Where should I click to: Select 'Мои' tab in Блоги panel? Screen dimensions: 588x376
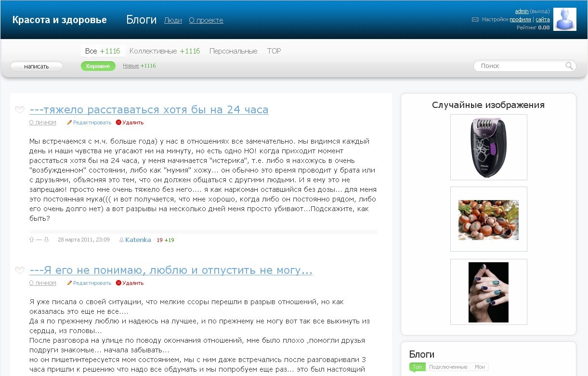point(480,367)
